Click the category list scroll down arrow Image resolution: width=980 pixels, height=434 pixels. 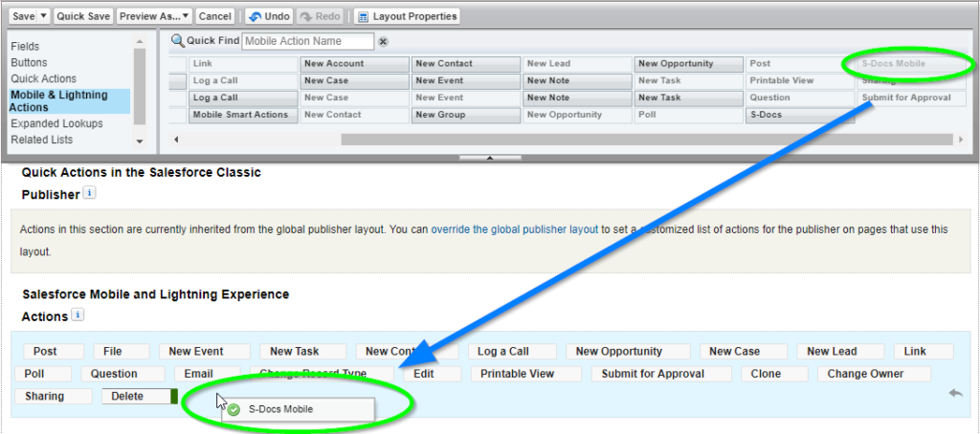140,141
